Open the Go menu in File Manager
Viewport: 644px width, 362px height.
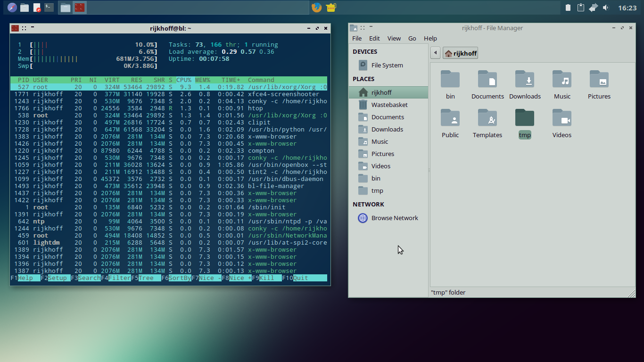[x=412, y=39]
